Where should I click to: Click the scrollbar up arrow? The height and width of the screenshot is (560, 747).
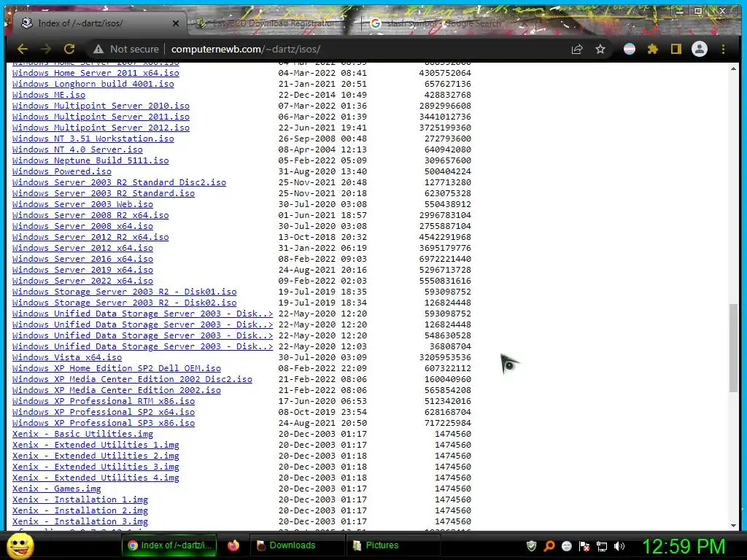[x=734, y=69]
